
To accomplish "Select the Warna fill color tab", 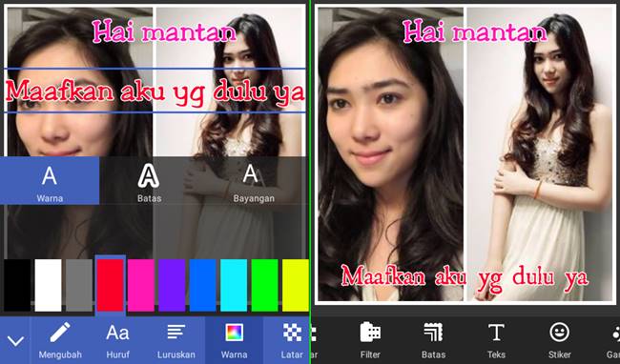I will [x=50, y=180].
